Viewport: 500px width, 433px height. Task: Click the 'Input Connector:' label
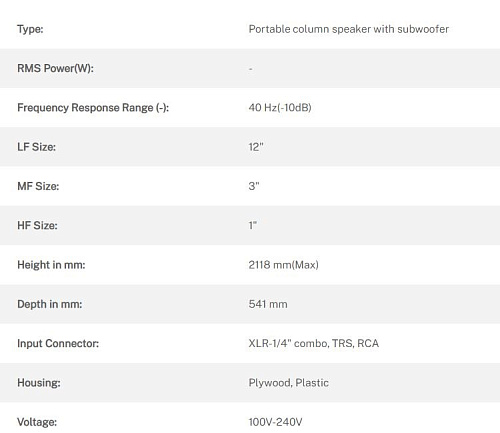point(58,344)
